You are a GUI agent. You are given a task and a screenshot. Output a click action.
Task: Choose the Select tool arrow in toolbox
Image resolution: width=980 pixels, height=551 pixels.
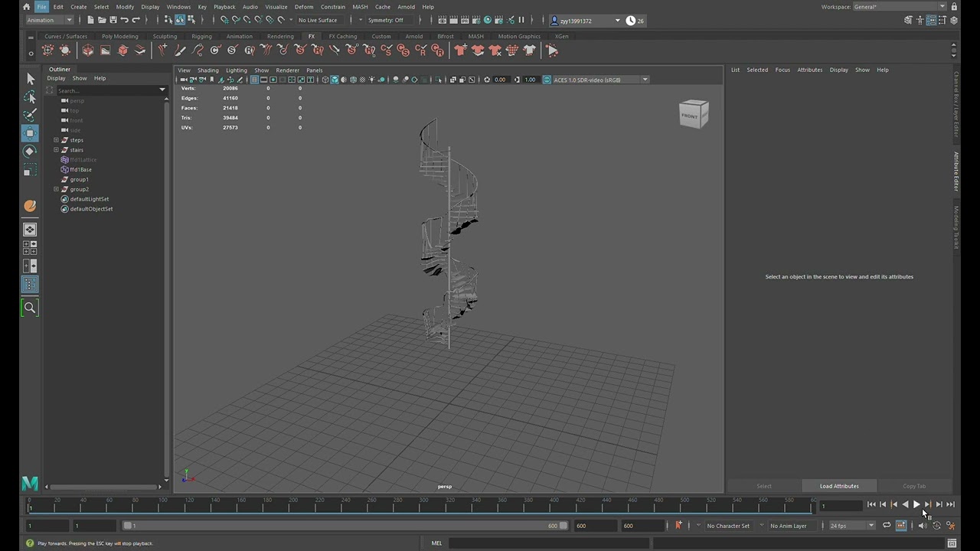30,79
